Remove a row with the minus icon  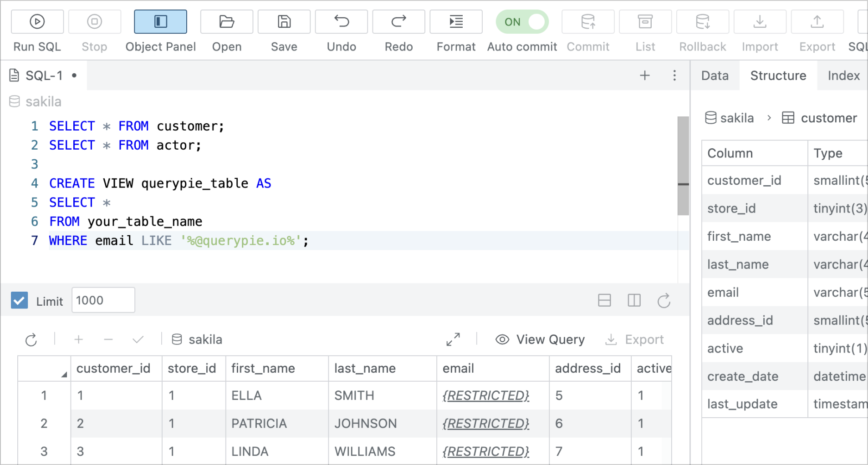[108, 339]
